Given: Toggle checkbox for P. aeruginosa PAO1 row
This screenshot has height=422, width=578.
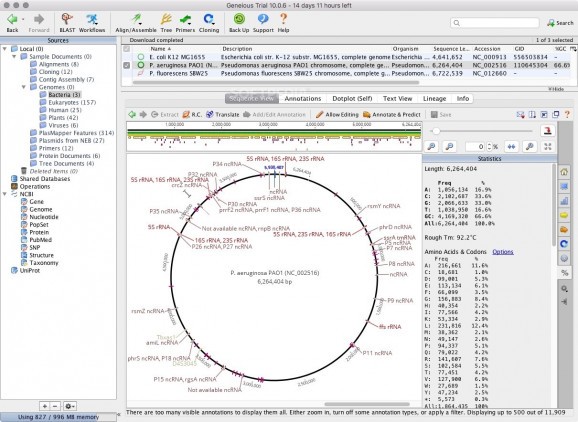Looking at the screenshot, I should 126,65.
